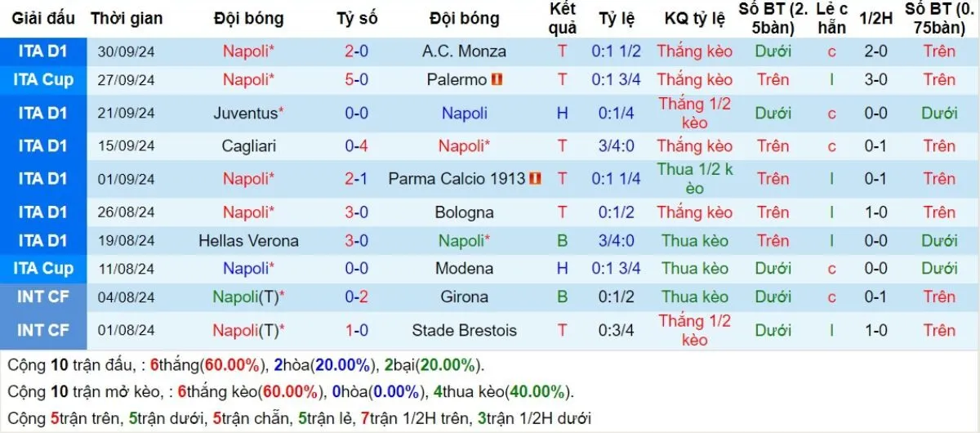Image resolution: width=980 pixels, height=433 pixels.
Task: Click the red card icon beside Parma Calcio 1913
Action: 535,178
